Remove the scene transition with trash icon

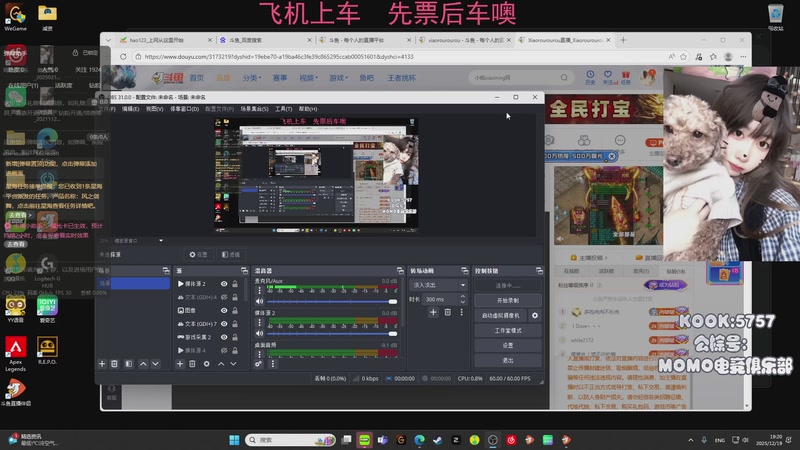(x=447, y=312)
